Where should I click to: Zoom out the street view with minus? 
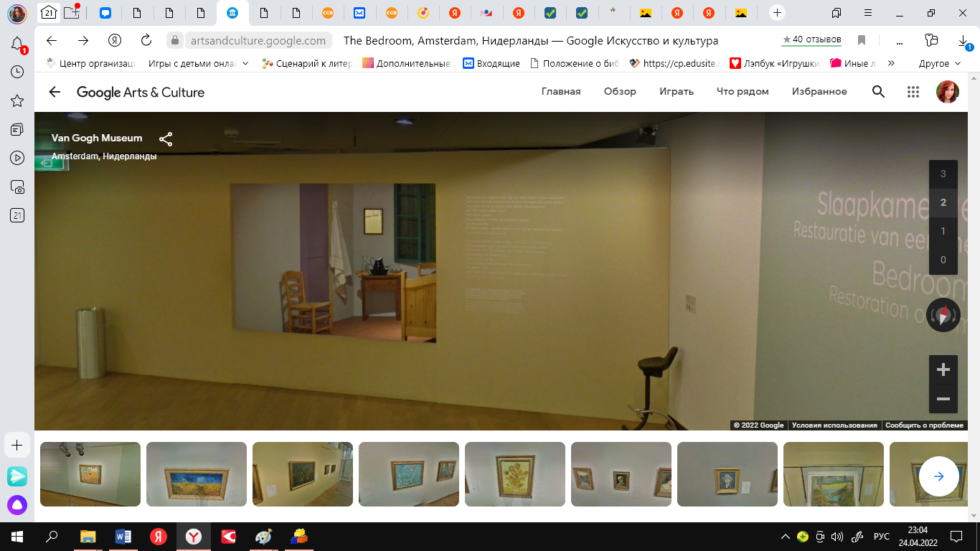(943, 399)
